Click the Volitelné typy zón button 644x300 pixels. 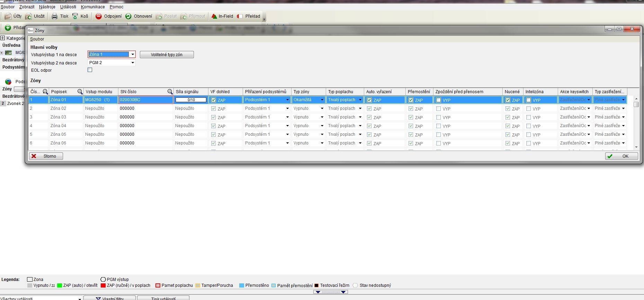tap(167, 55)
